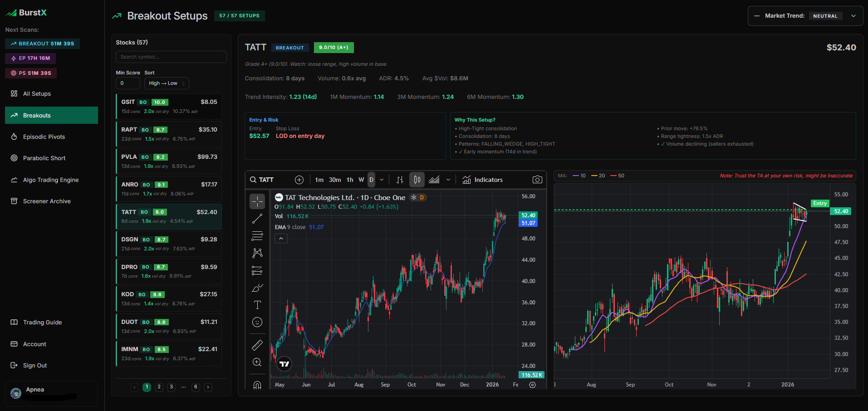The image size is (868, 411).
Task: Open the High to Low sort dropdown
Action: tap(167, 83)
